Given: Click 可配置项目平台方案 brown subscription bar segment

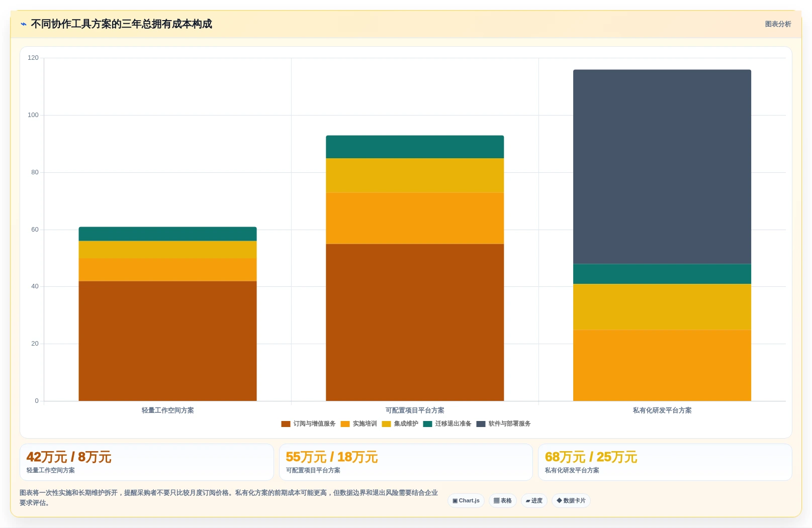Looking at the screenshot, I should (415, 323).
